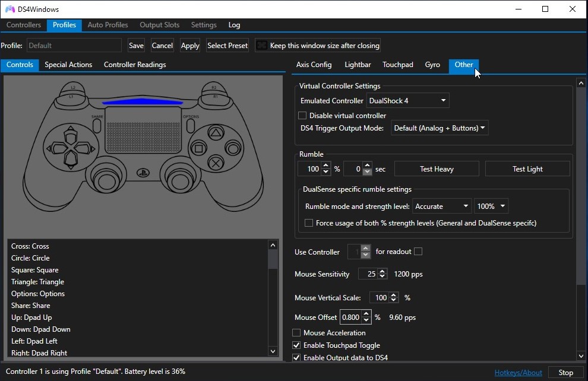
Task: Click Select Preset button
Action: point(227,45)
